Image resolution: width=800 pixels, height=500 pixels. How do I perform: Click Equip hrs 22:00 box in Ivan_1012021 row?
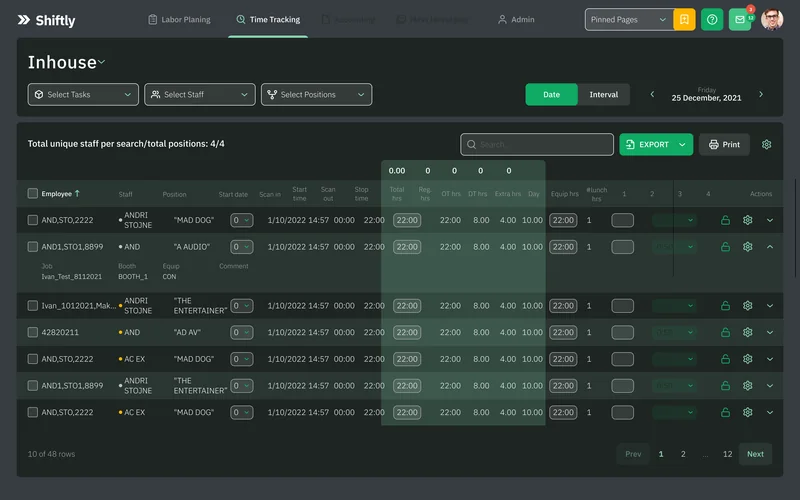click(x=563, y=306)
